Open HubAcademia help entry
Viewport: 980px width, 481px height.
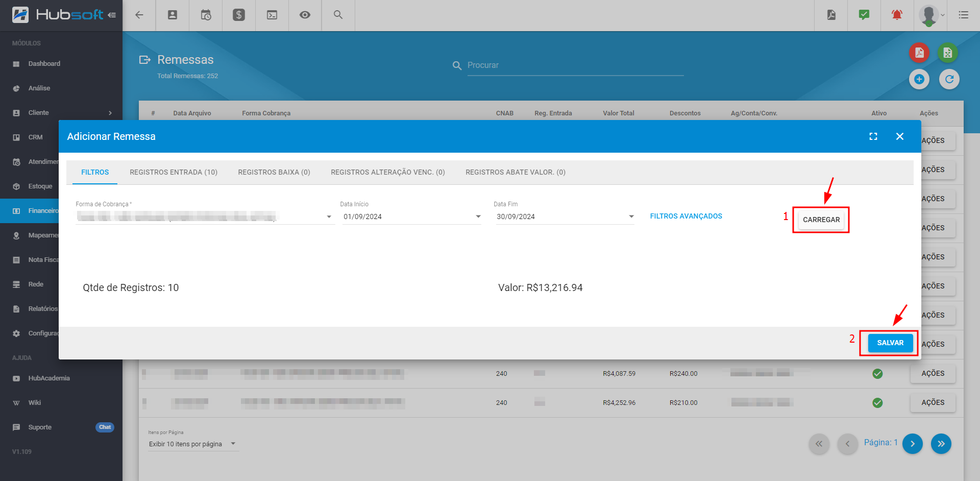[x=61, y=378]
